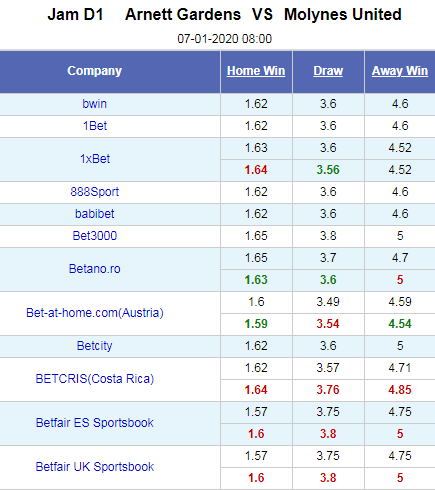Select BETCRIS opening away win odds 4.71
Screen dimensions: 435x490
click(x=400, y=368)
